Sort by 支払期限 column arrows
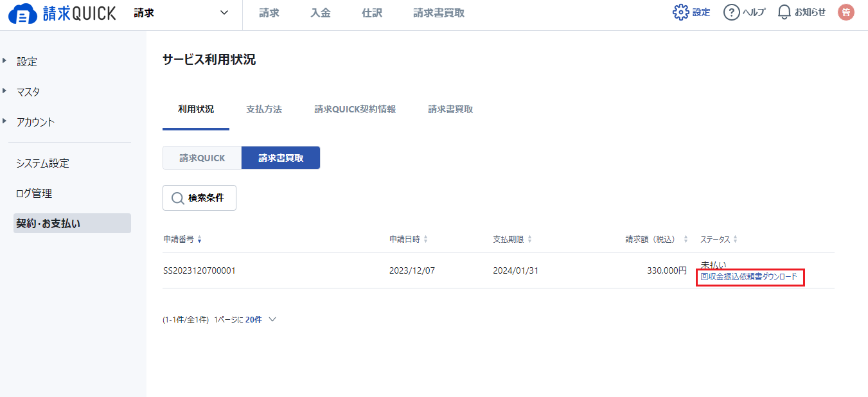Image resolution: width=868 pixels, height=397 pixels. (x=529, y=240)
